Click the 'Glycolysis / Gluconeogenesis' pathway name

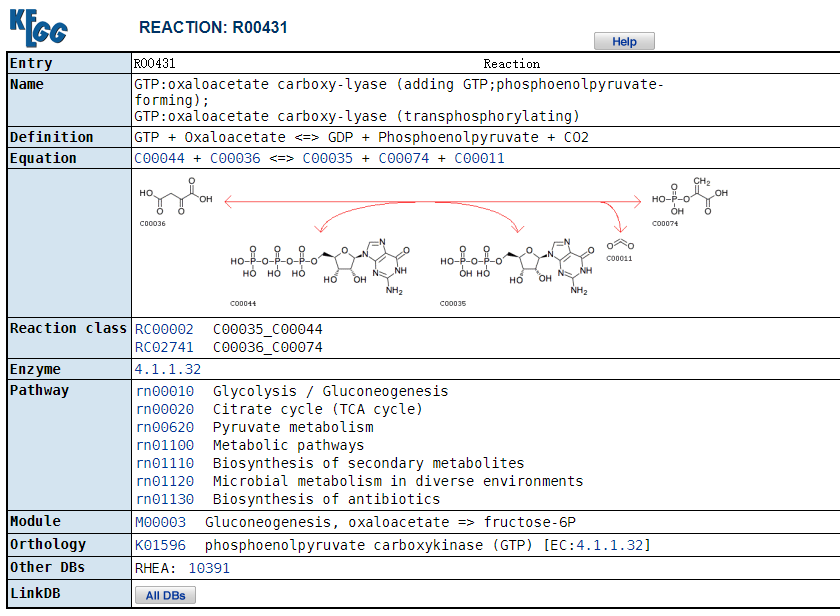[331, 392]
